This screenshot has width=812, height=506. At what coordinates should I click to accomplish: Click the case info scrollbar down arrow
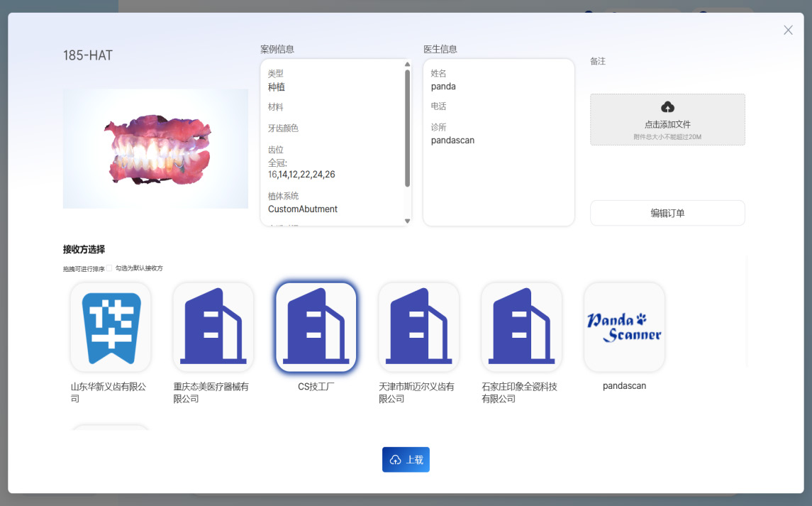click(408, 221)
